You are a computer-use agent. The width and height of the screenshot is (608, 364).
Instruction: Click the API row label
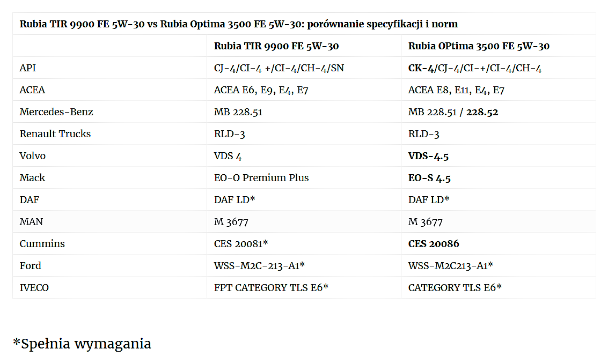tap(28, 68)
